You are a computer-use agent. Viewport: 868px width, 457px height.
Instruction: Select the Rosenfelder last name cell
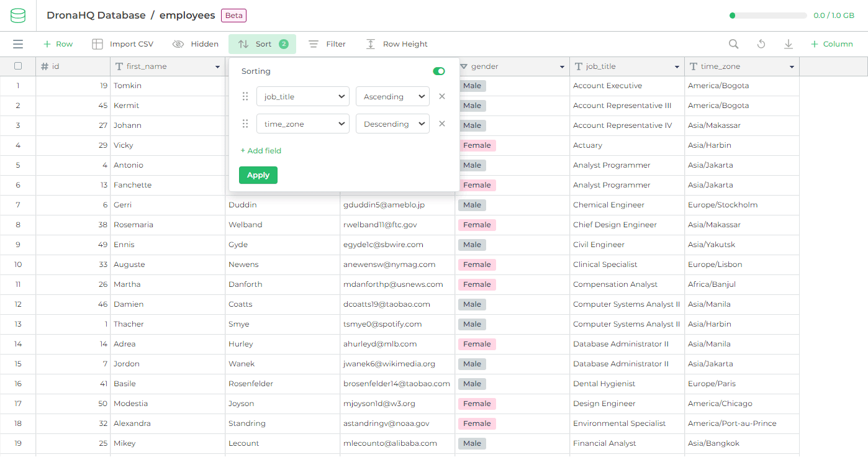283,384
